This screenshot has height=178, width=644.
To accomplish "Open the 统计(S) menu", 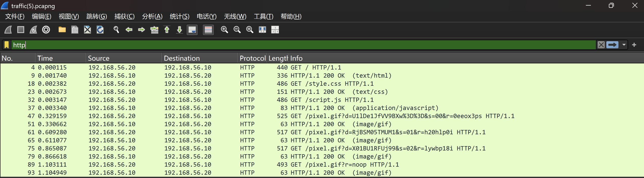I will pyautogui.click(x=180, y=16).
